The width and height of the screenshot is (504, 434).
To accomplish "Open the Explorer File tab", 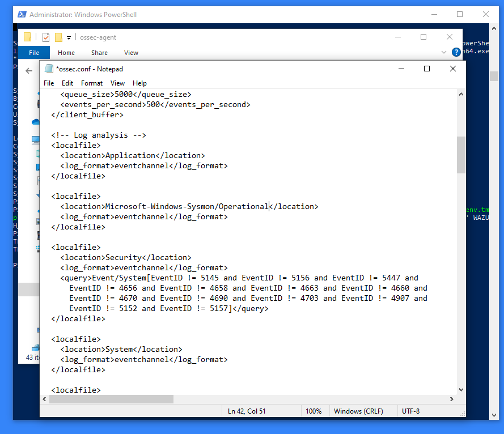I will coord(34,53).
